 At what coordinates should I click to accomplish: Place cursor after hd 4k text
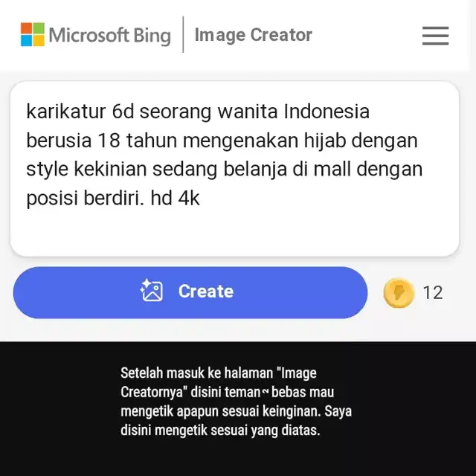coord(202,199)
